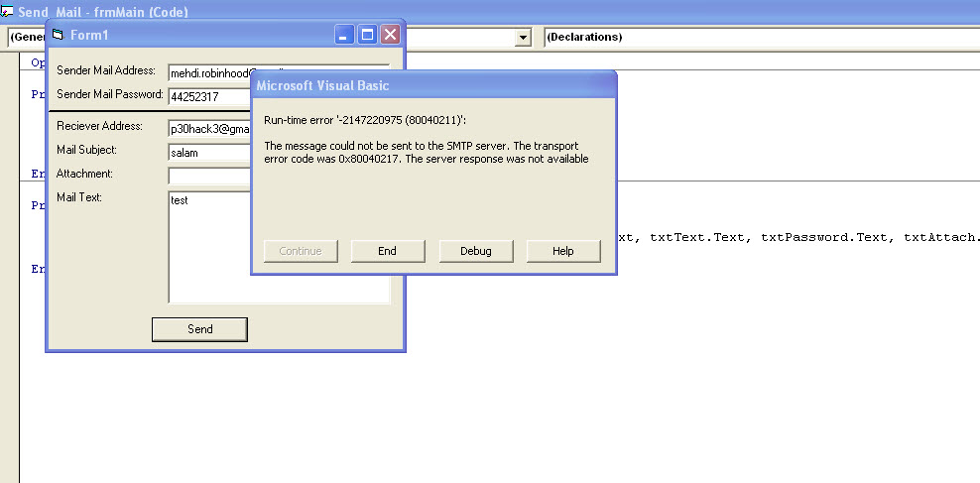Click the Mail Subject field containing salam
980x483 pixels.
click(x=210, y=153)
